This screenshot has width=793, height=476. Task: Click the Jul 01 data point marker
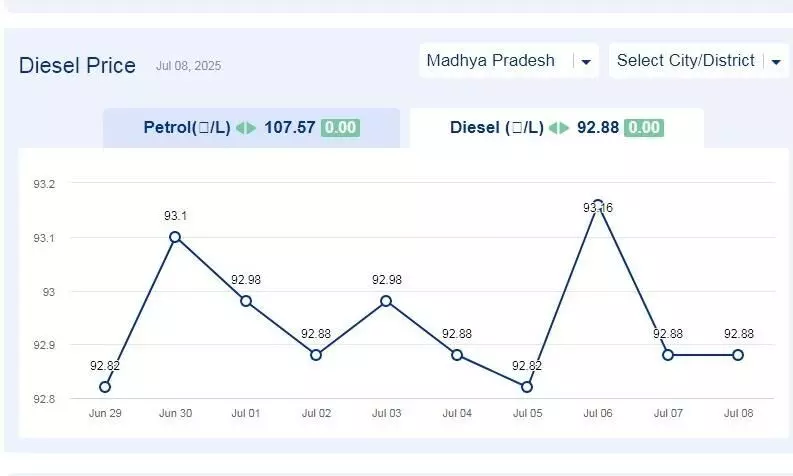[x=246, y=301]
